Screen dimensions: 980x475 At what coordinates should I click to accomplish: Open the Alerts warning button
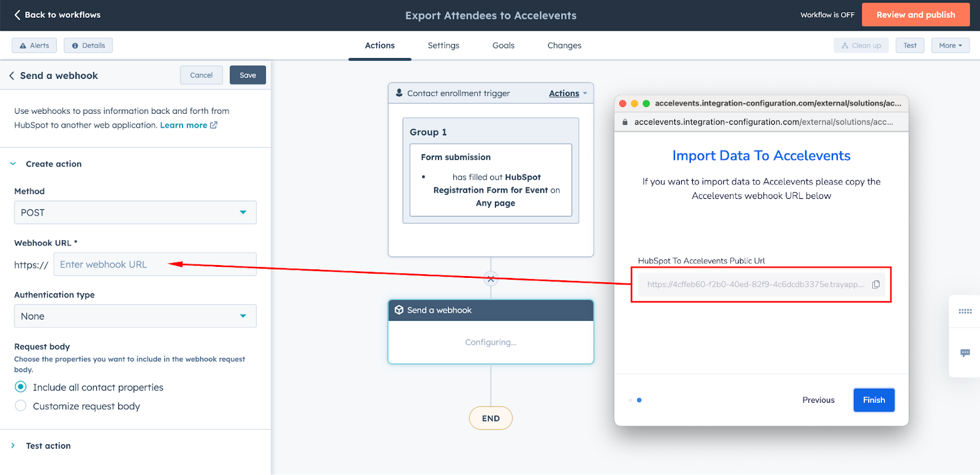pos(34,45)
